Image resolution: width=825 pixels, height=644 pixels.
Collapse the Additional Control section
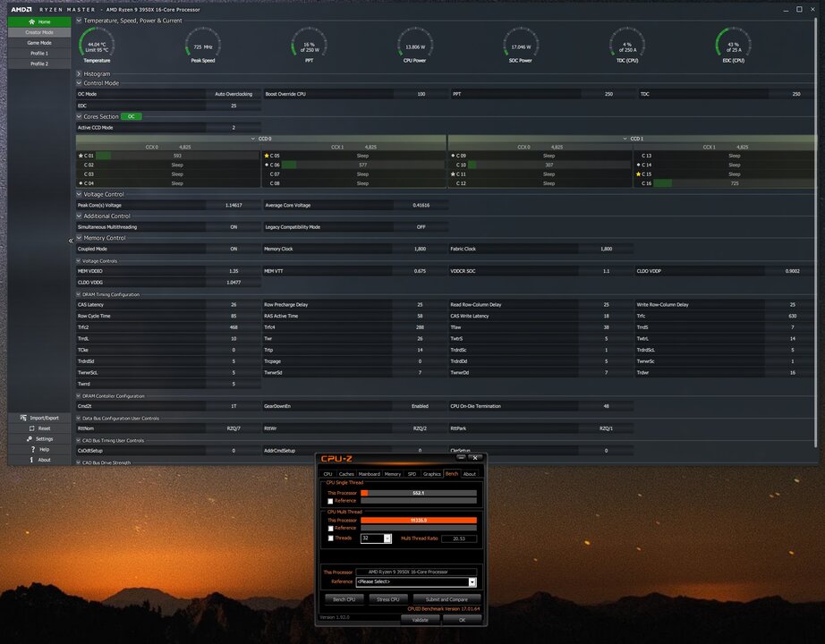pos(79,216)
